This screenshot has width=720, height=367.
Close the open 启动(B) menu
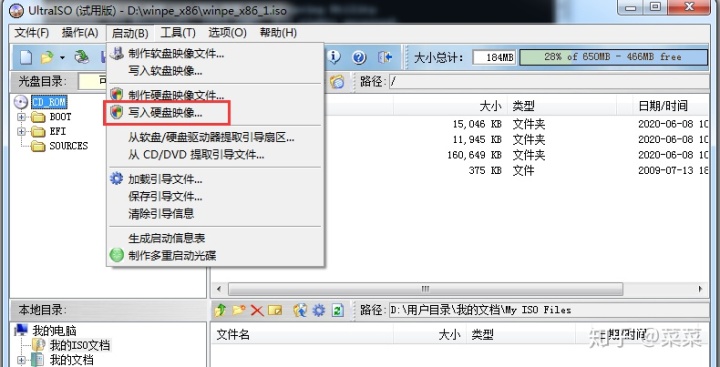[x=130, y=33]
